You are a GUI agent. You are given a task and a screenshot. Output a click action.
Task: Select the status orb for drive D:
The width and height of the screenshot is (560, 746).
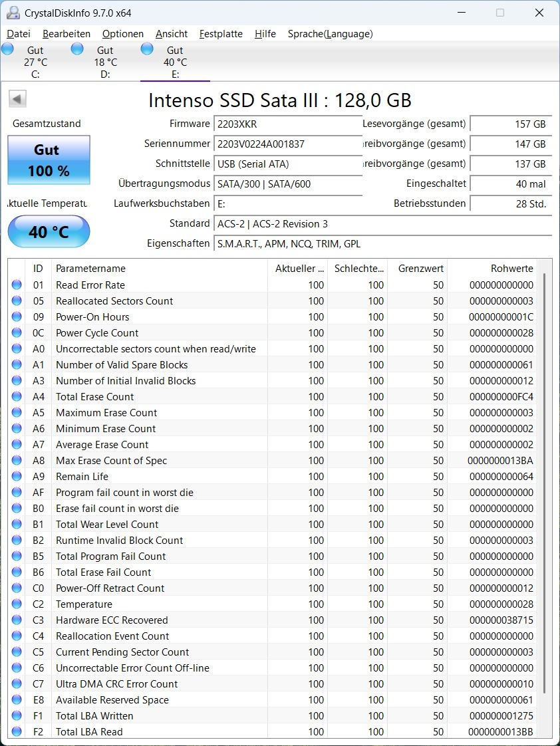click(77, 49)
